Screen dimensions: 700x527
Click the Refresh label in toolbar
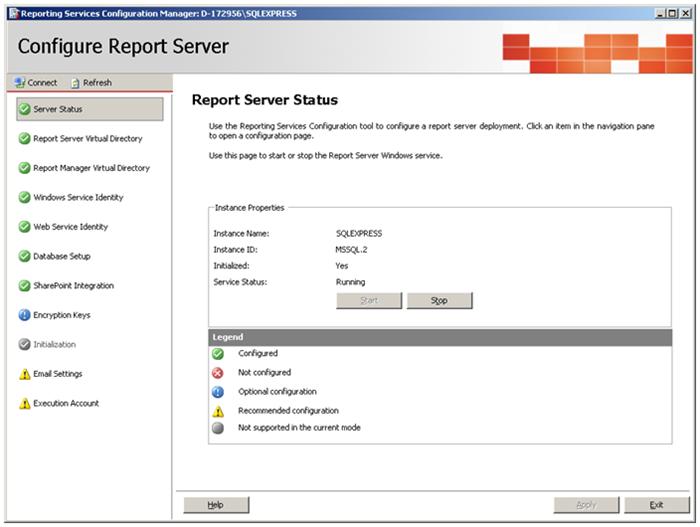coord(97,83)
